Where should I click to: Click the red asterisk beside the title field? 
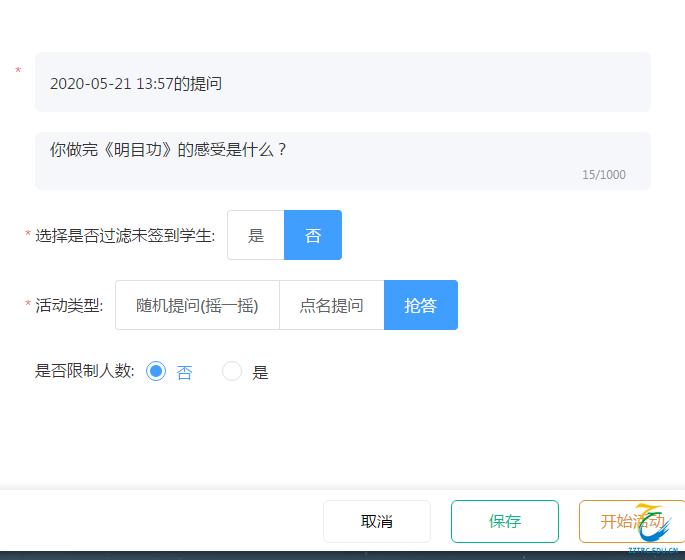tap(18, 71)
